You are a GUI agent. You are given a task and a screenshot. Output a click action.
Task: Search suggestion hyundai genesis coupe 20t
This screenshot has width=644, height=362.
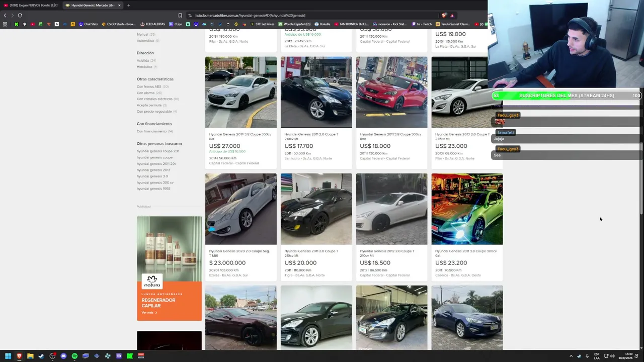(157, 151)
